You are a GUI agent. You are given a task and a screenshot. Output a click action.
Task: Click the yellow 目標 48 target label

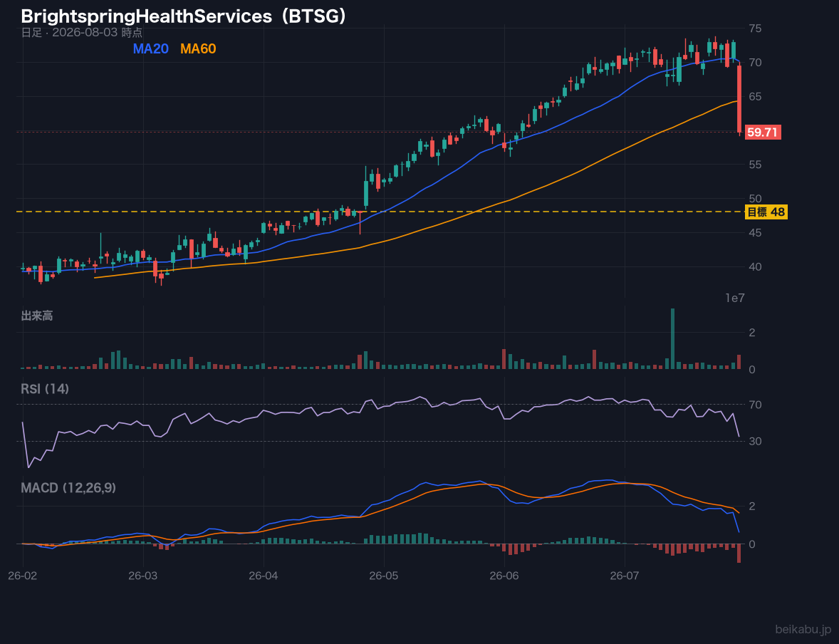[x=766, y=212]
